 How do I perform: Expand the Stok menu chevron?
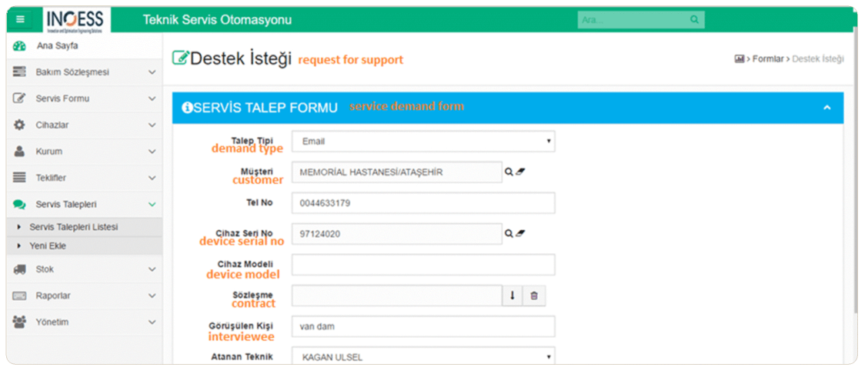tap(152, 270)
